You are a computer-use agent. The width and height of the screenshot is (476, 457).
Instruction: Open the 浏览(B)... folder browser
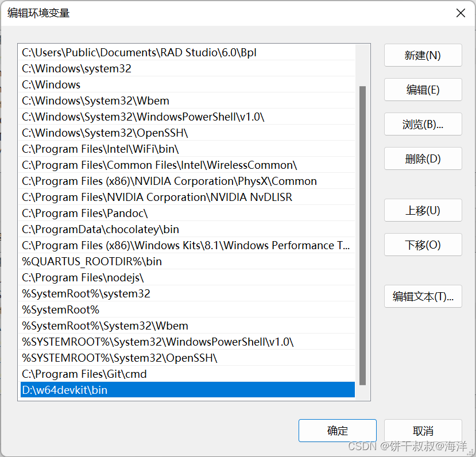[x=423, y=124]
